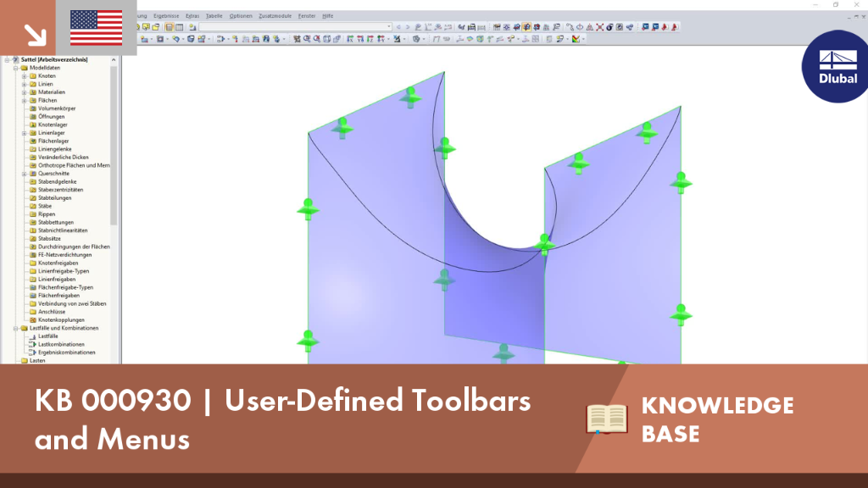Open the Ergebnisse menu

tap(166, 16)
